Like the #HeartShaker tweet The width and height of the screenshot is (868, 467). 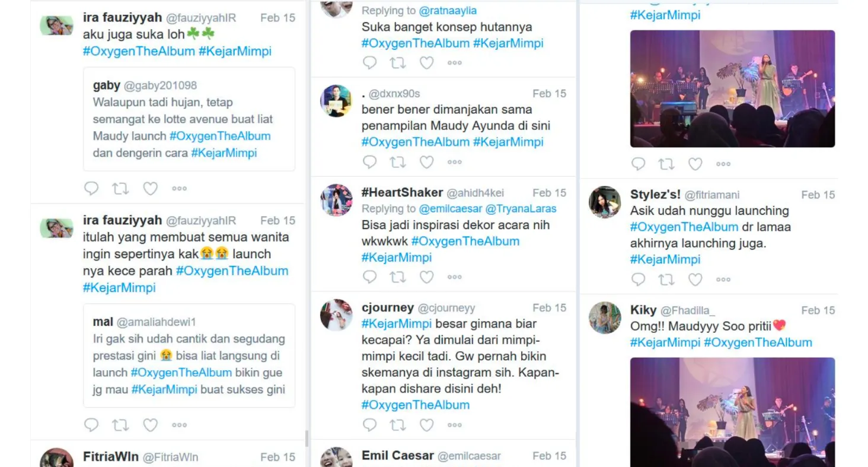tap(426, 277)
